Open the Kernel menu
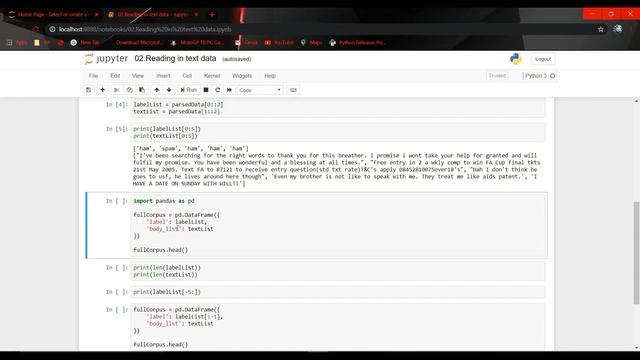The image size is (640, 360). 212,76
